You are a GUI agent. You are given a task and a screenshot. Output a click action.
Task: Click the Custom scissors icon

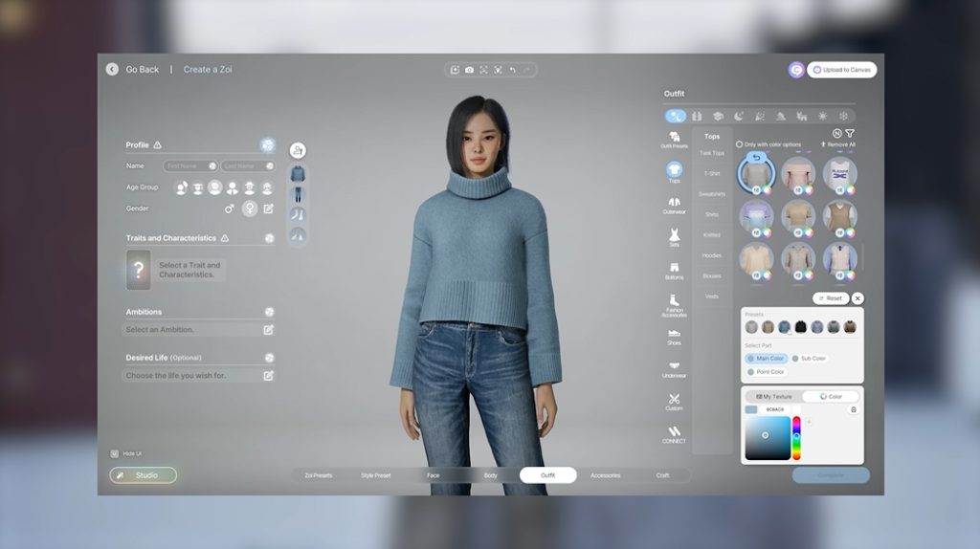point(674,401)
